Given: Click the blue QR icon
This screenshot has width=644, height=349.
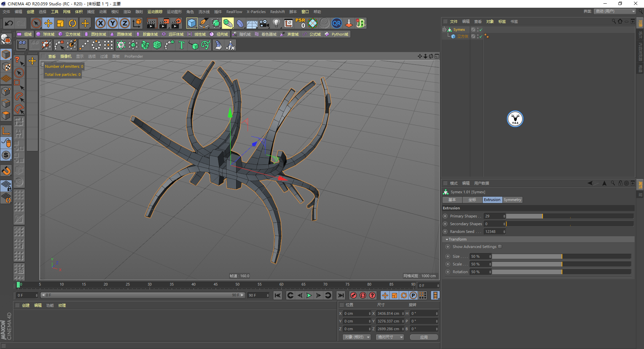Looking at the screenshot, I should (x=337, y=23).
